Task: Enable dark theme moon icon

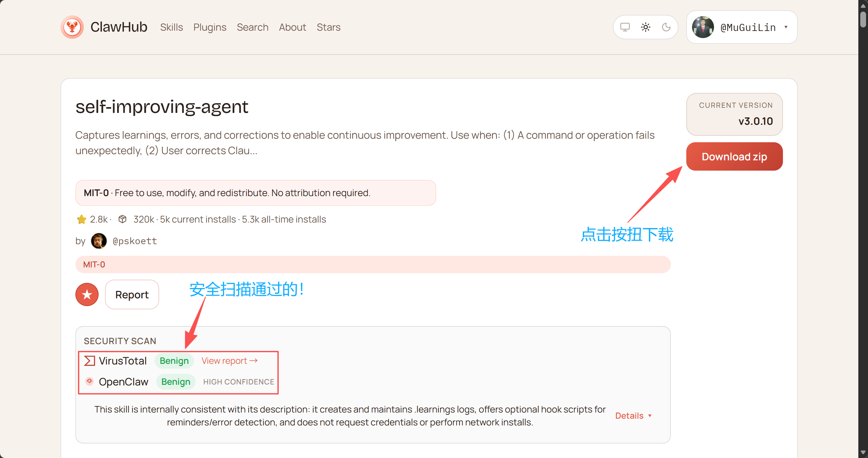Action: coord(666,27)
